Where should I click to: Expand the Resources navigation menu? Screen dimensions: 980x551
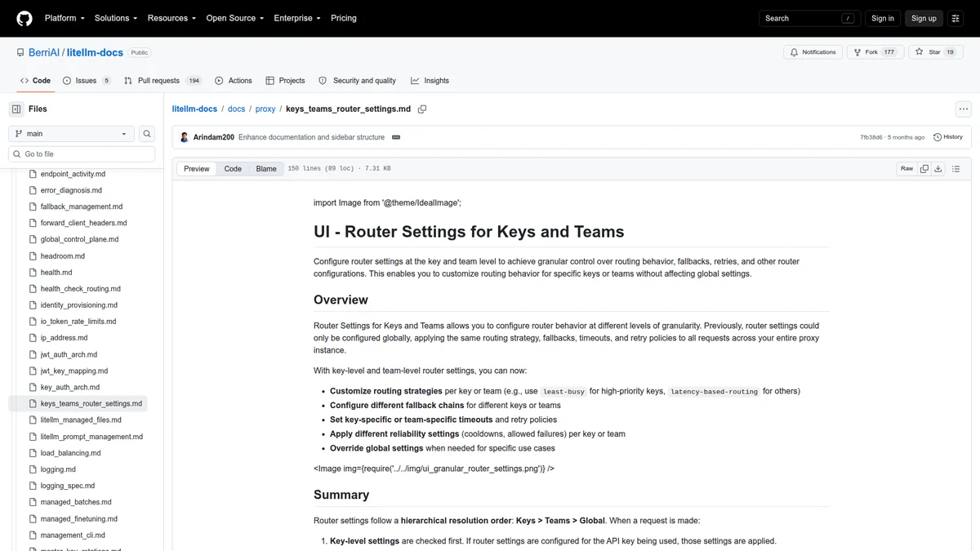pyautogui.click(x=171, y=18)
